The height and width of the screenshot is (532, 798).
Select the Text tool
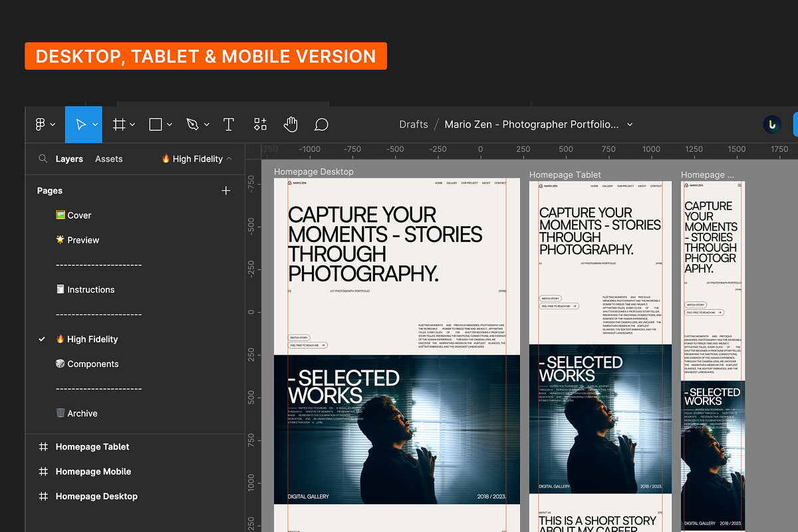229,124
